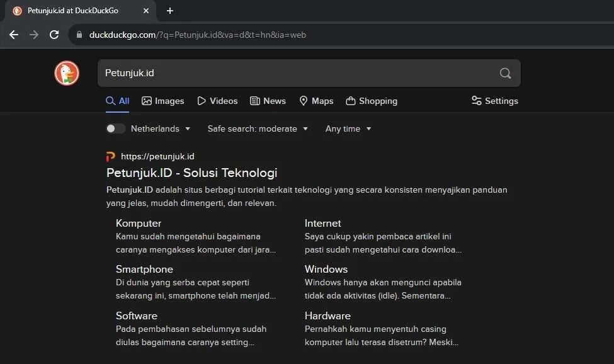Screen dimensions: 614x364
Task: Click the 'Pada pembahasan sebelumnya sudah' snippet
Action: (191, 336)
